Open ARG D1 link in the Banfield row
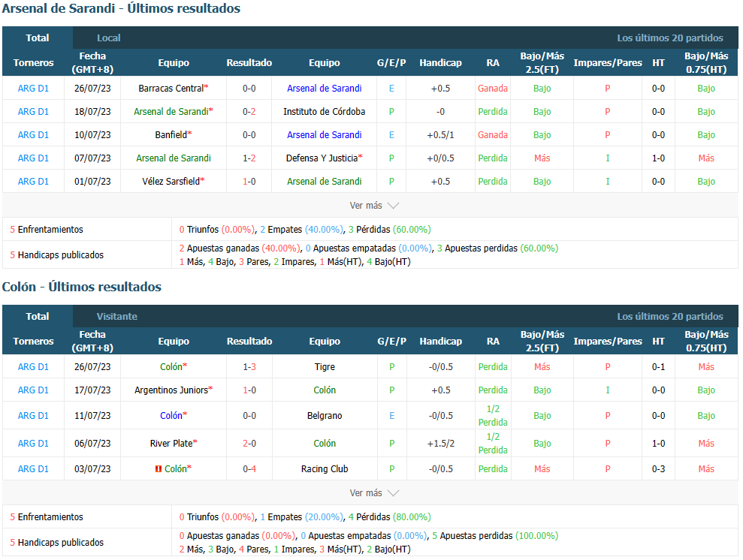This screenshot has width=743, height=560. [33, 135]
